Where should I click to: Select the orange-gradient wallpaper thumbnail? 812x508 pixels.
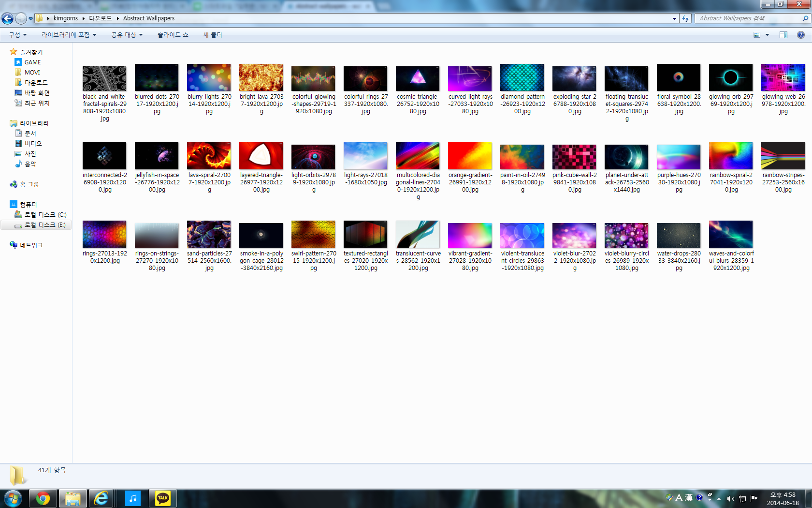point(470,156)
